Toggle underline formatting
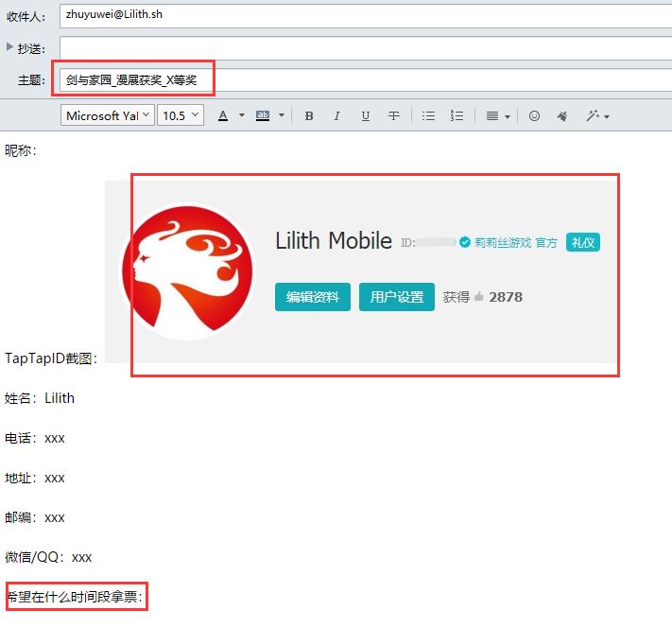Image resolution: width=672 pixels, height=628 pixels. tap(365, 115)
